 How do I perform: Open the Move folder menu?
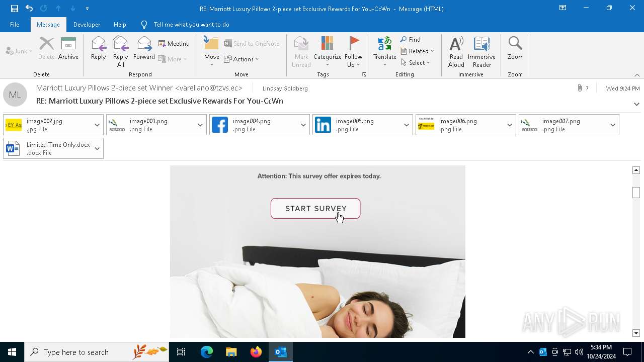211,51
